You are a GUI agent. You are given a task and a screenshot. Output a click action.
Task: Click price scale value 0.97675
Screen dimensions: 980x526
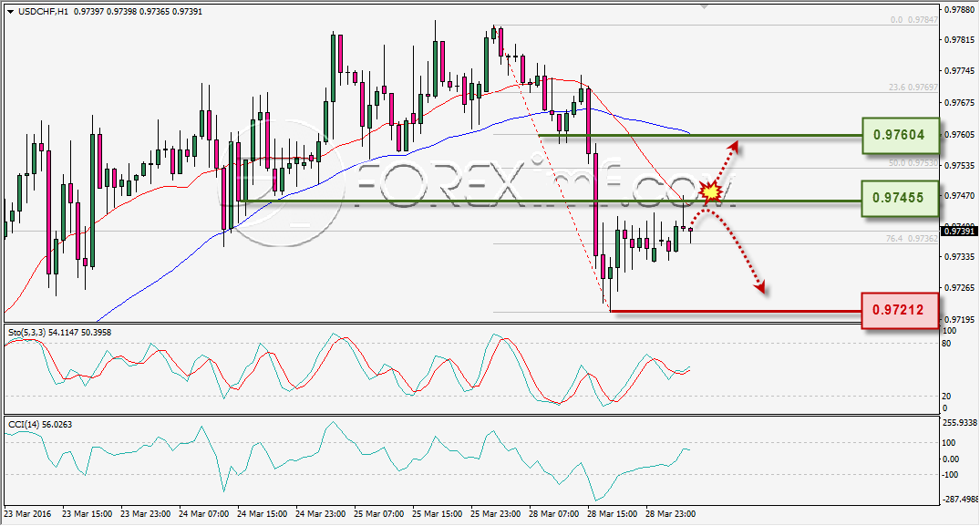coord(960,102)
